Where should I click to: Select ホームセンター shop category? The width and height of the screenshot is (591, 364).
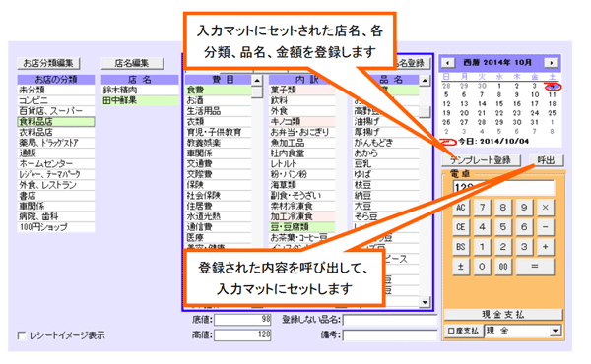coord(56,163)
